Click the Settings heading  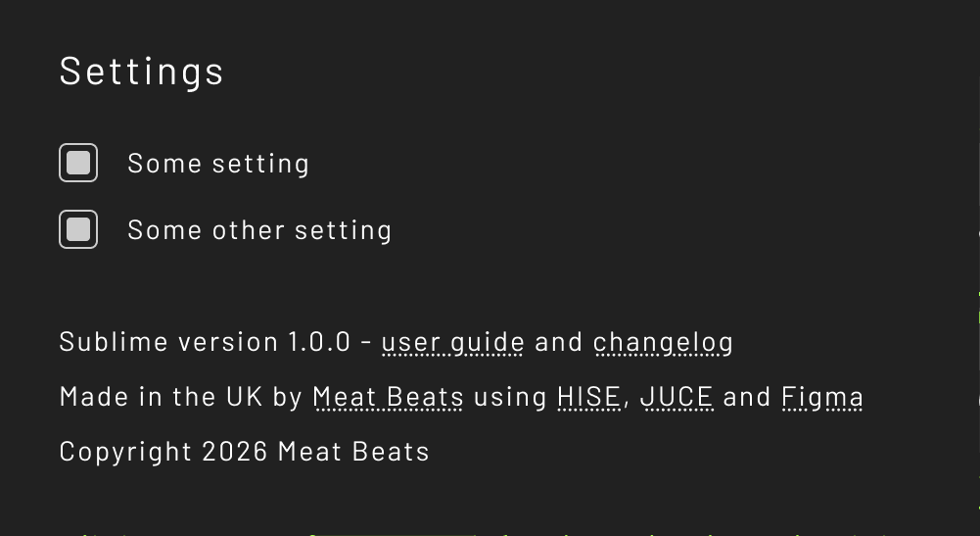pyautogui.click(x=142, y=72)
